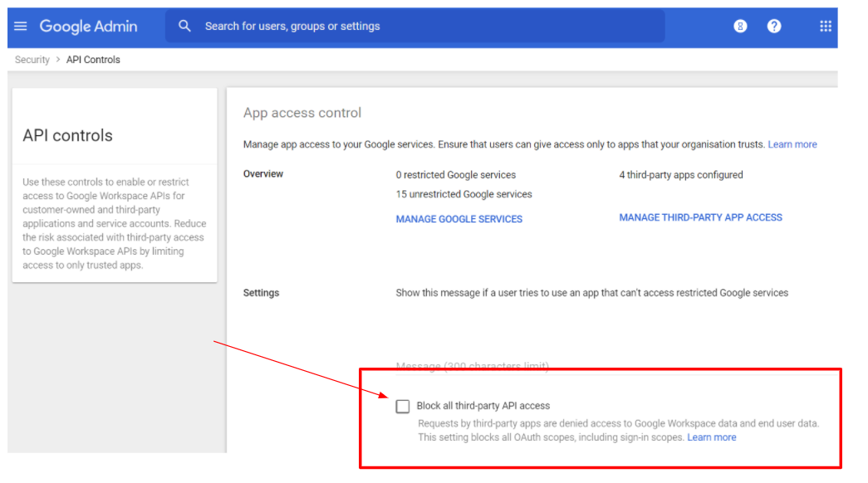This screenshot has width=868, height=483.
Task: Enable Block all third-party API access checkbox
Action: pyautogui.click(x=403, y=406)
